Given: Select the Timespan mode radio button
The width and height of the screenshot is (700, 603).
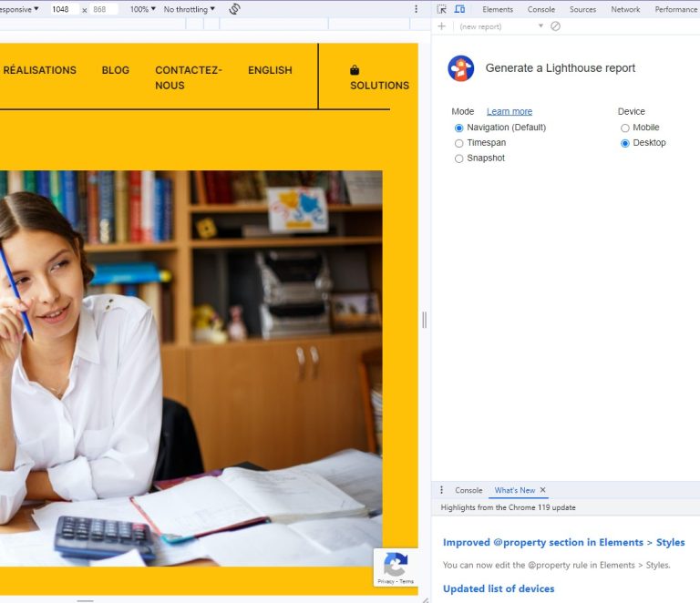Looking at the screenshot, I should pyautogui.click(x=458, y=143).
